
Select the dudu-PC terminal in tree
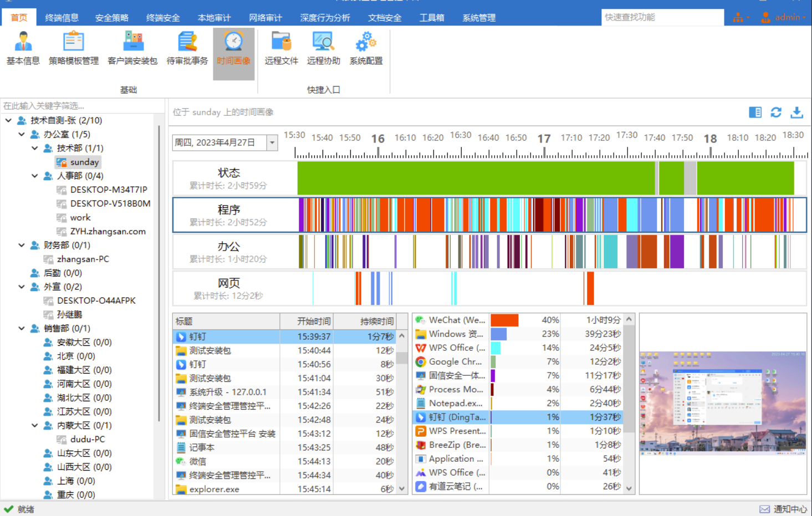[87, 439]
